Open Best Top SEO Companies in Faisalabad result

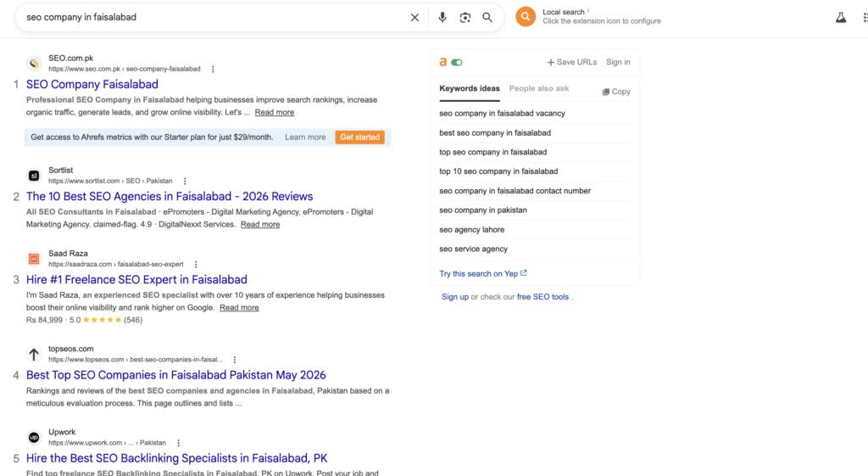[x=176, y=375]
